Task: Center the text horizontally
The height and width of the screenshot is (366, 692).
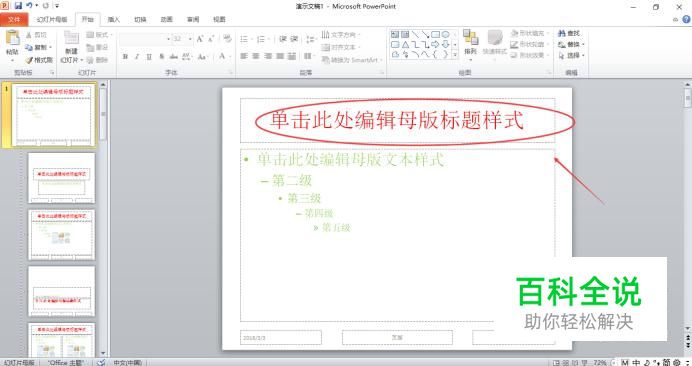Action: coord(256,57)
